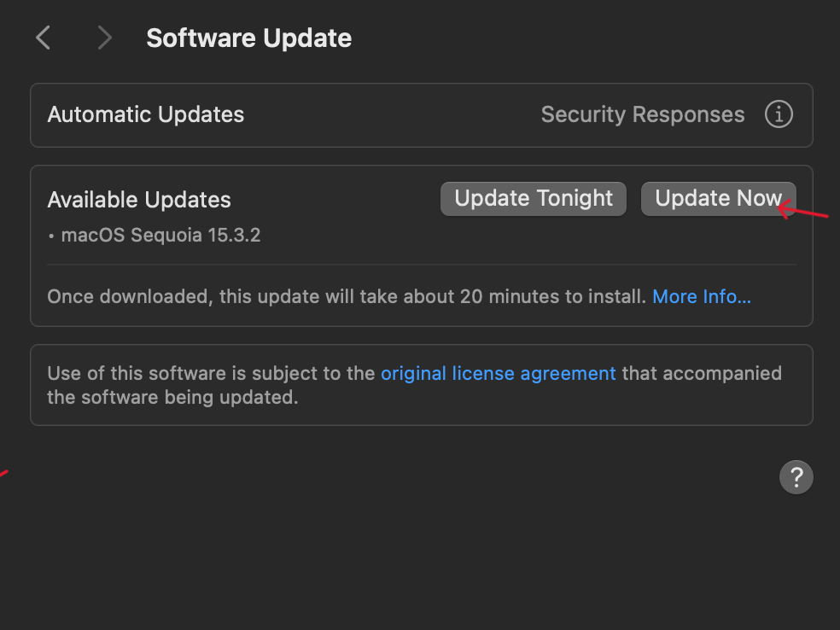The image size is (840, 630).
Task: Click the Available Updates heading
Action: click(139, 200)
